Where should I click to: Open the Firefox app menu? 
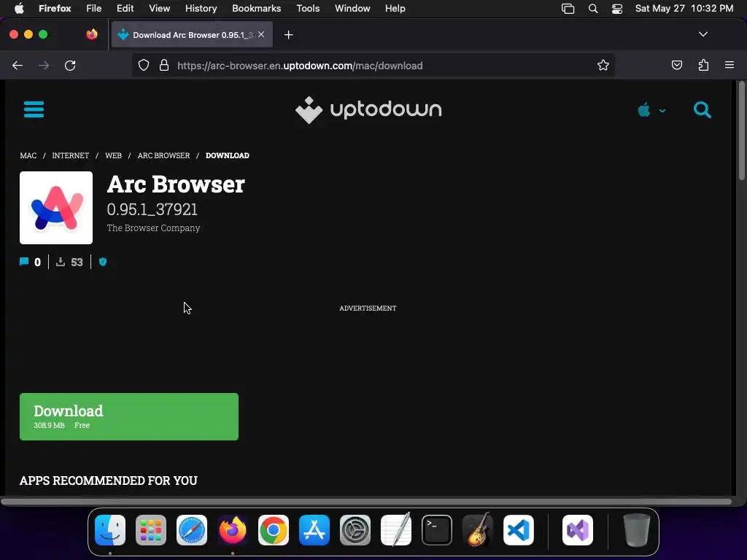point(55,8)
